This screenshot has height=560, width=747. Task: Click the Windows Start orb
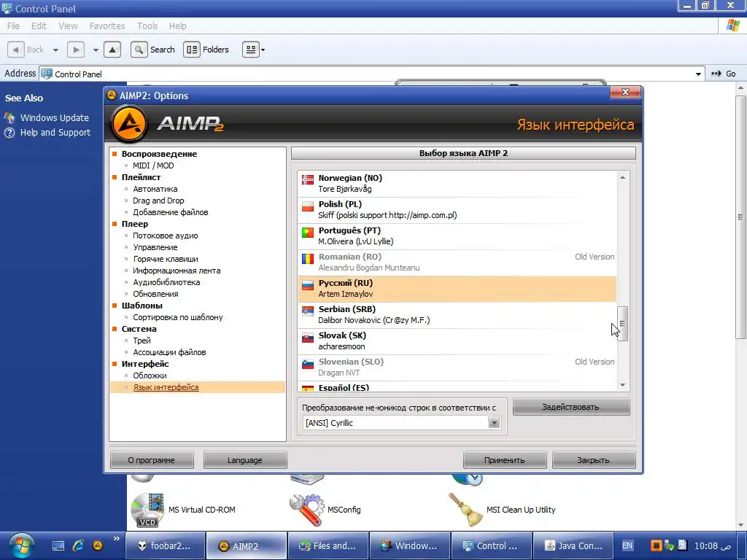[x=21, y=545]
